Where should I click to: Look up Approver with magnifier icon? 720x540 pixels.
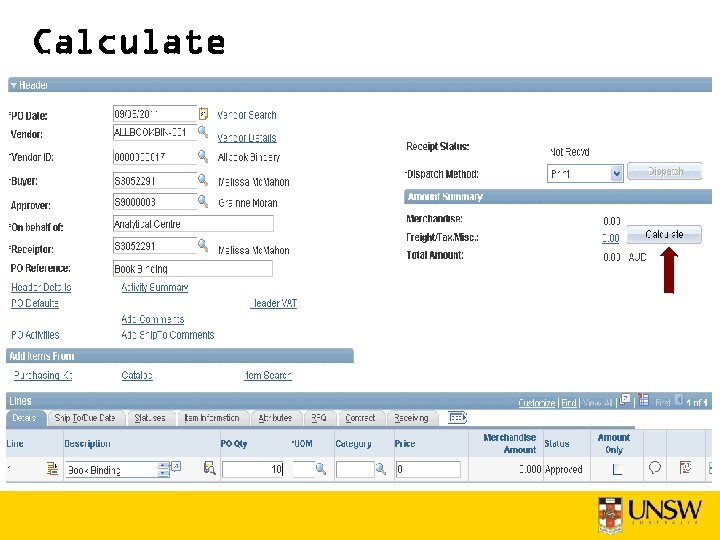click(x=202, y=201)
